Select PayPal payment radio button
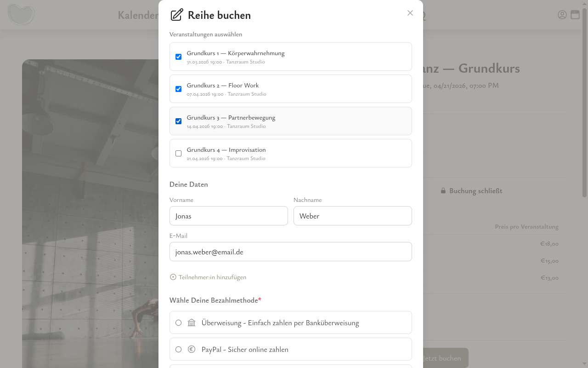 179,350
